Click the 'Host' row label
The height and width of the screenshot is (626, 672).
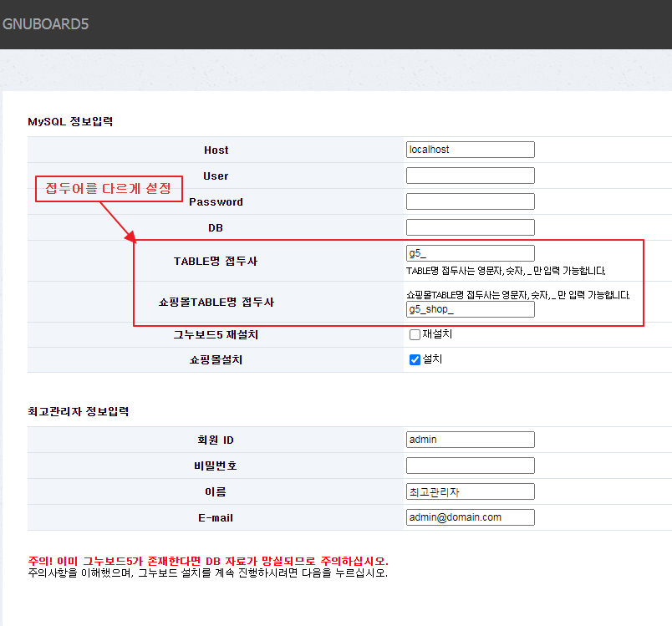point(216,150)
